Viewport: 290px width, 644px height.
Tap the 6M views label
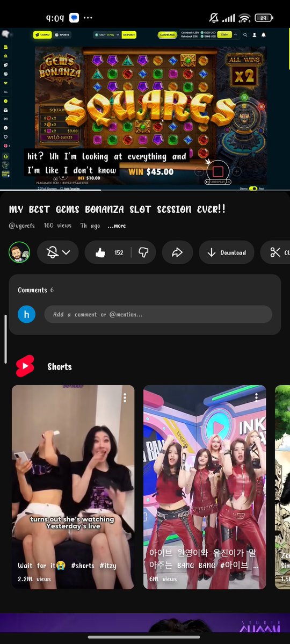pyautogui.click(x=163, y=579)
